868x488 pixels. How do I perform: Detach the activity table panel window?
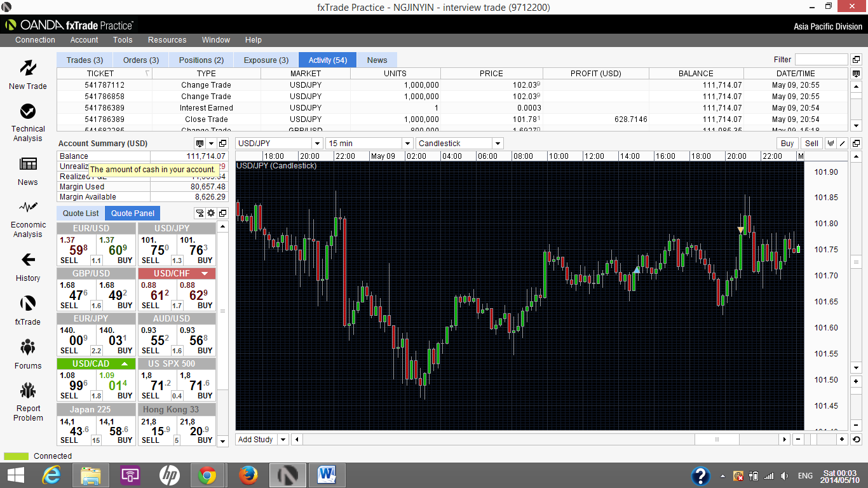(x=856, y=60)
